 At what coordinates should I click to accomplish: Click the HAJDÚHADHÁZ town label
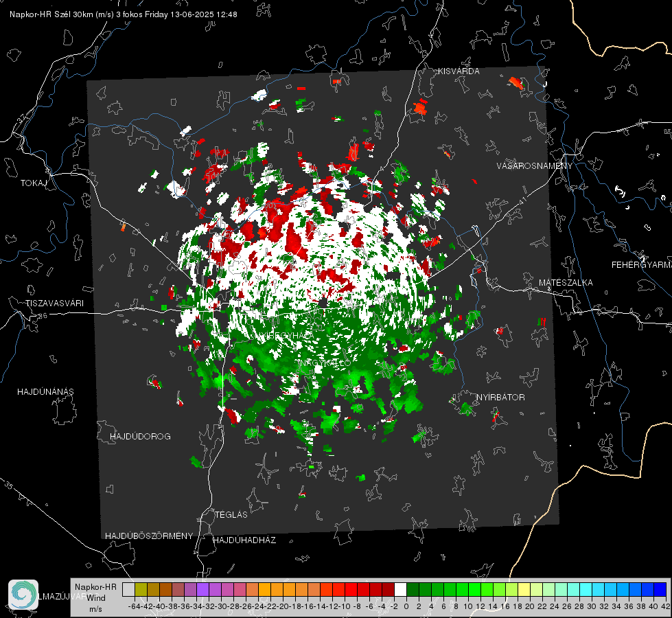(x=244, y=540)
